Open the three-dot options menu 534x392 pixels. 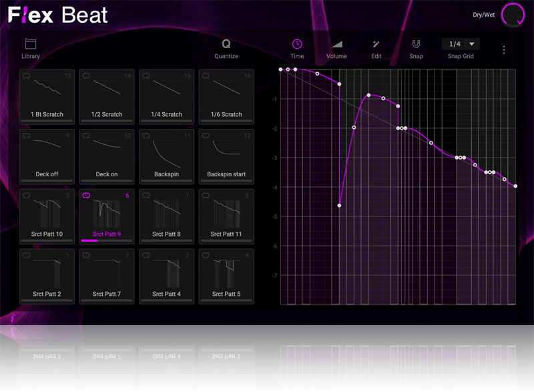[x=504, y=49]
